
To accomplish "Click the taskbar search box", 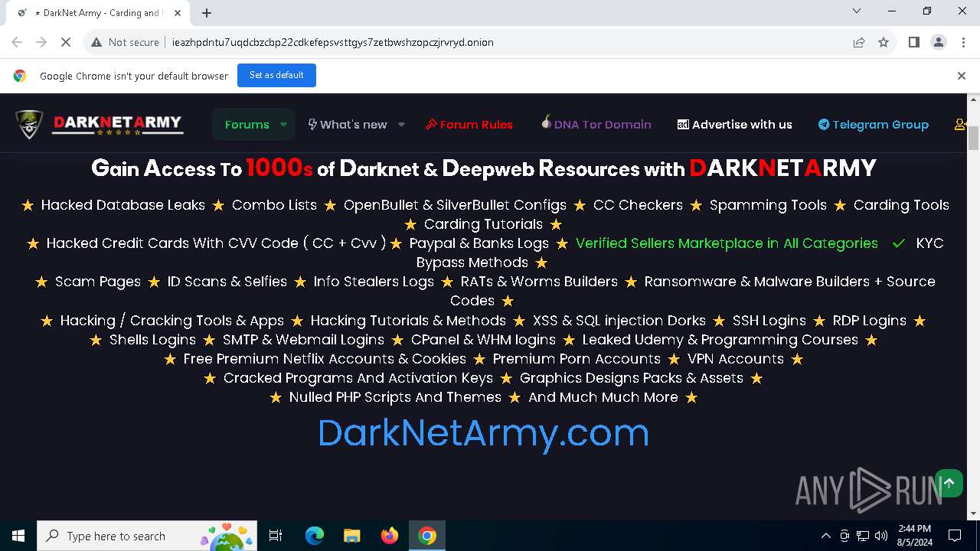I will point(146,536).
